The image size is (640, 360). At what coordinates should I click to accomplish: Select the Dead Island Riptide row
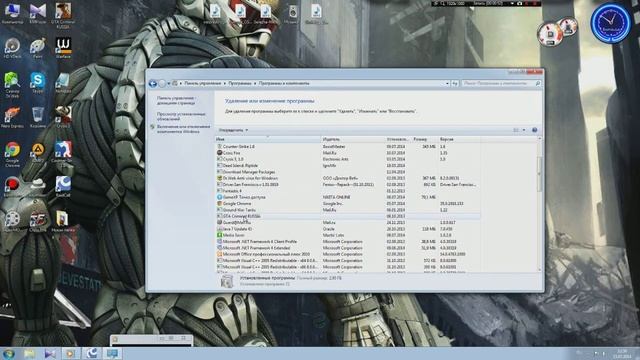tap(348, 166)
